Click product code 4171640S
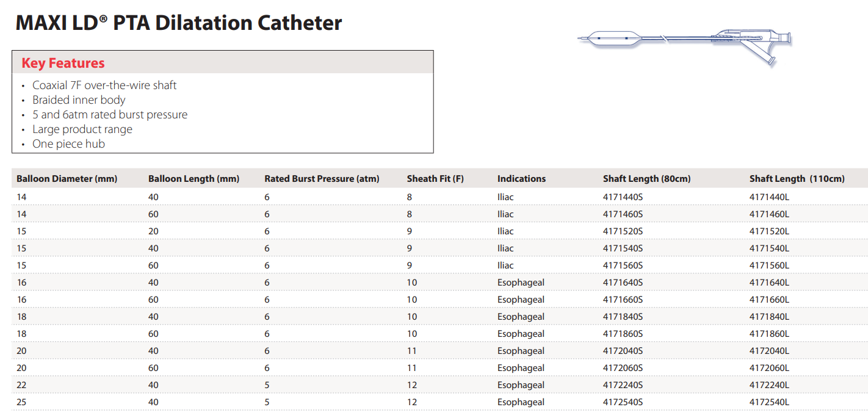868x418 pixels. pos(623,283)
